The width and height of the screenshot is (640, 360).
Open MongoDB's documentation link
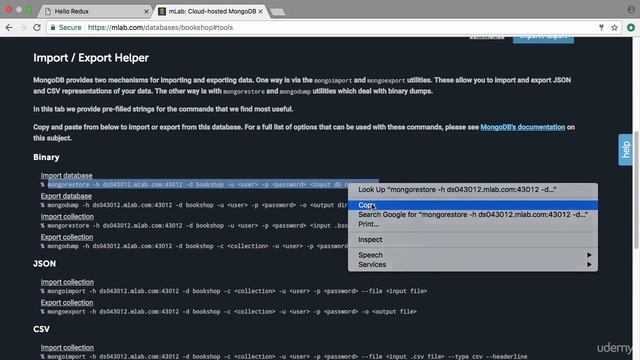tap(522, 127)
